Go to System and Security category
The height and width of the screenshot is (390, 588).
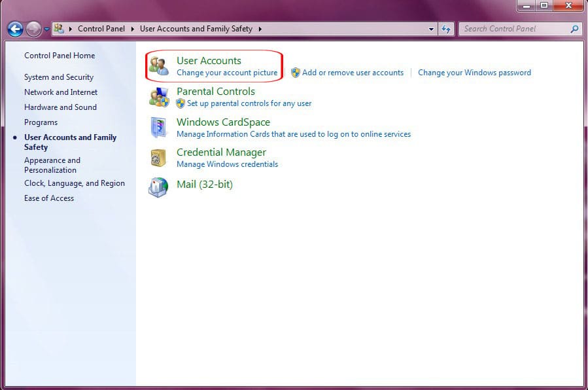click(59, 77)
